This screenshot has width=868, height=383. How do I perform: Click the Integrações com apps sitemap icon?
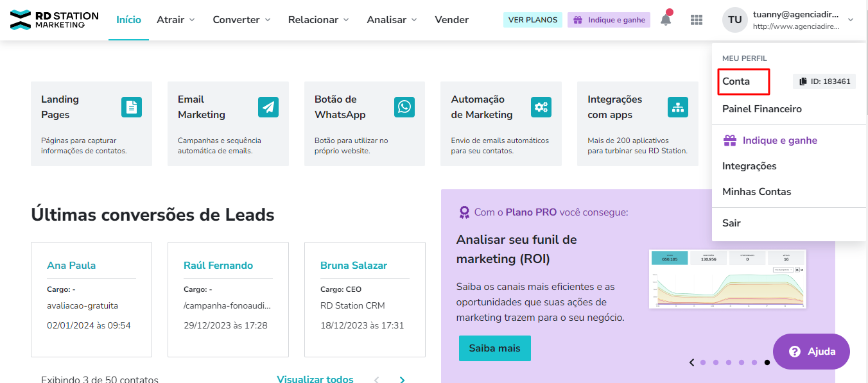pos(678,106)
